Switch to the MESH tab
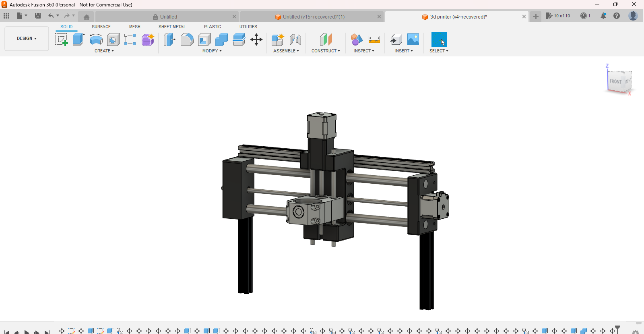644x334 pixels. pyautogui.click(x=135, y=27)
